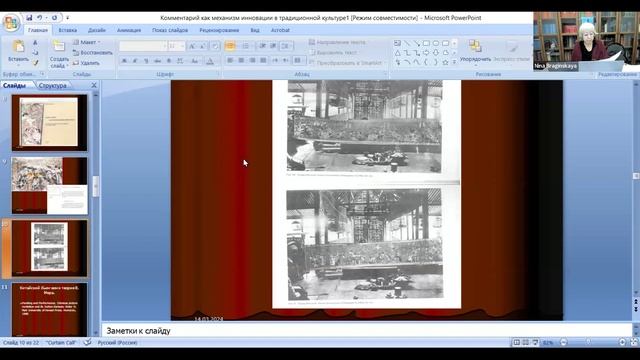Redo the last action
The image size is (640, 360).
coord(54,18)
